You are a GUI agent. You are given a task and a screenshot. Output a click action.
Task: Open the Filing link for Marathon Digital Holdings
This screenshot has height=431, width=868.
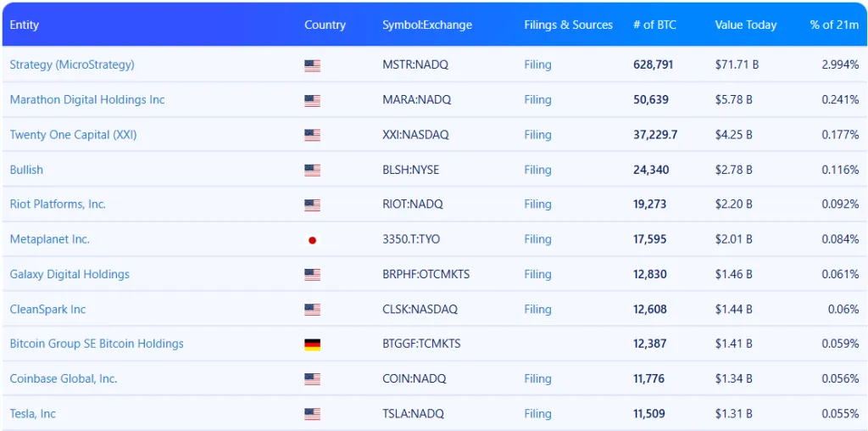point(537,100)
